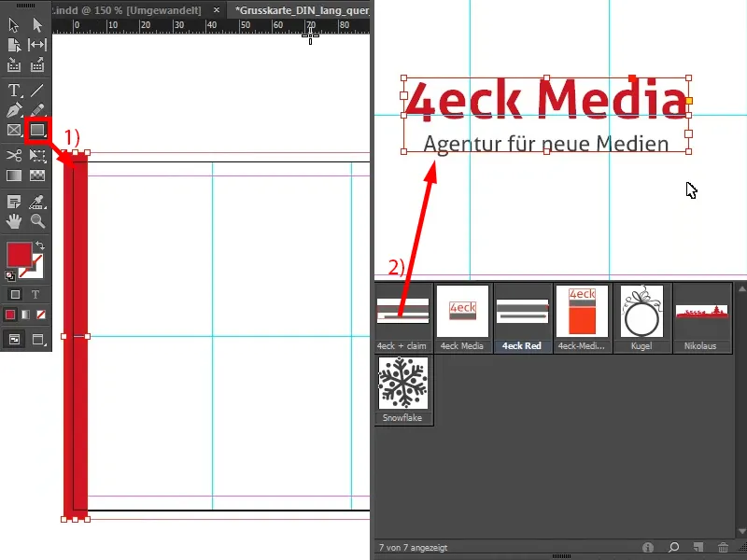Select the Type tool
747x560 pixels.
[14, 90]
